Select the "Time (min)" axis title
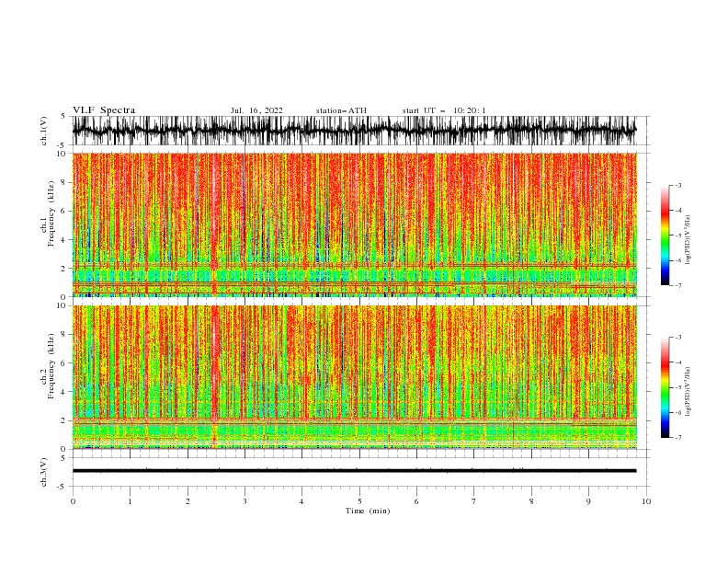Viewport: 728px width, 563px height. click(x=368, y=511)
